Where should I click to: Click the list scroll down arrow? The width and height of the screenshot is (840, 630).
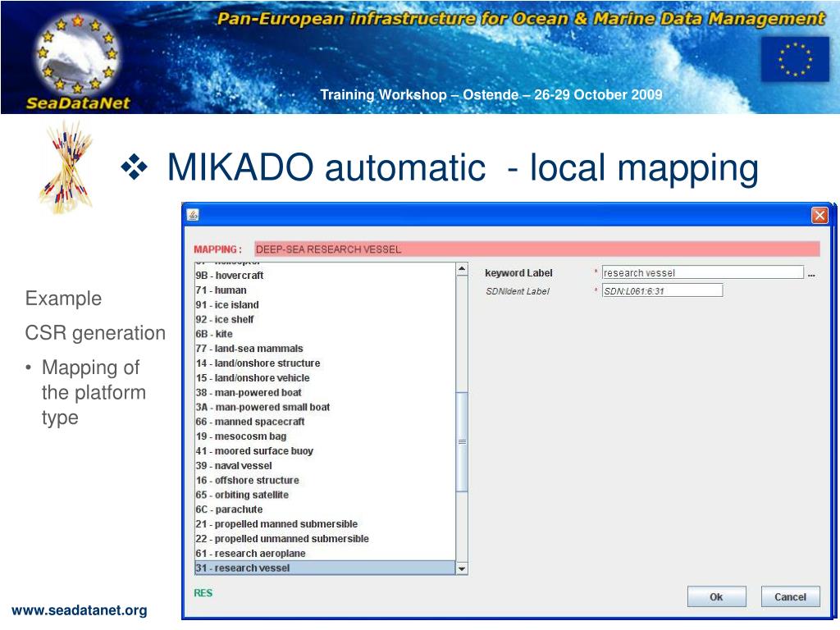(462, 568)
